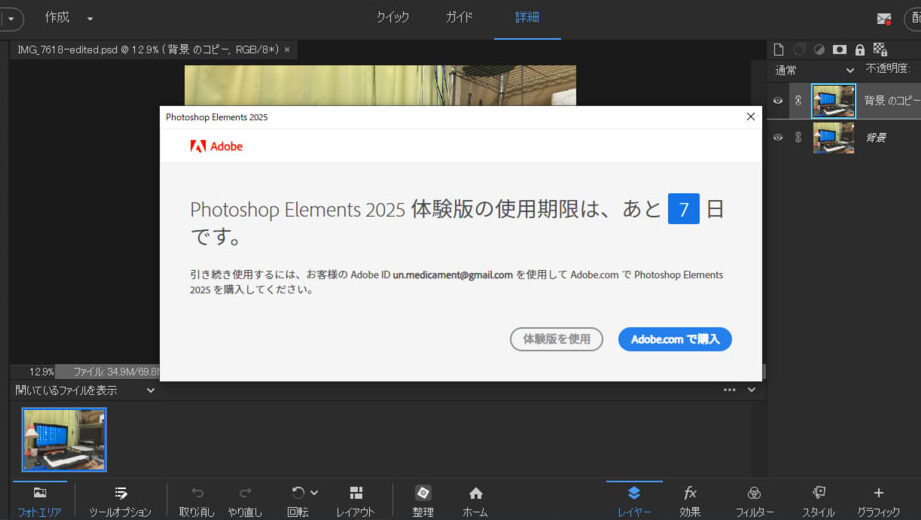Image resolution: width=921 pixels, height=520 pixels.
Task: Click the lock all pixels icon
Action: [859, 49]
